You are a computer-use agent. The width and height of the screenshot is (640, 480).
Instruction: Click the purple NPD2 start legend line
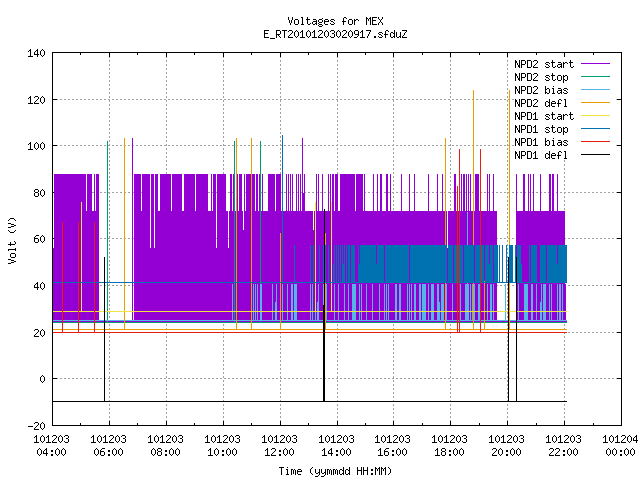(595, 64)
